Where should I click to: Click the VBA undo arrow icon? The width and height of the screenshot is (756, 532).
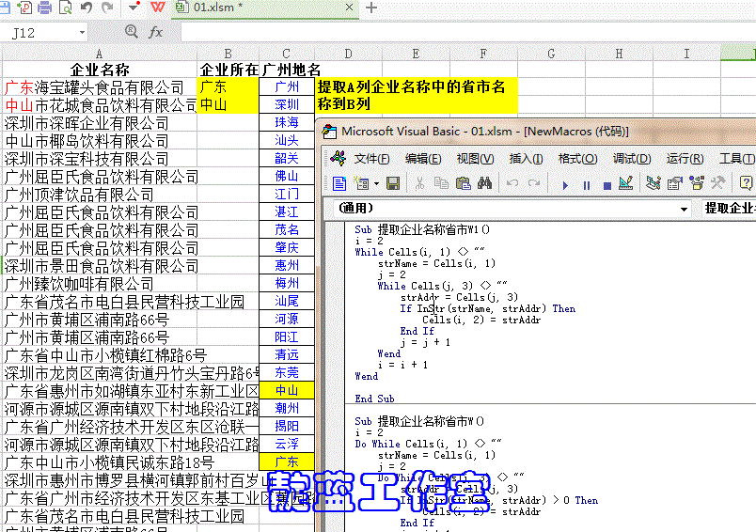pyautogui.click(x=512, y=183)
